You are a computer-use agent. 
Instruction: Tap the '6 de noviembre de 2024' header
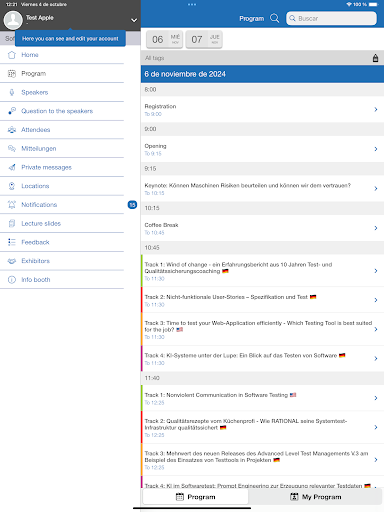click(262, 74)
